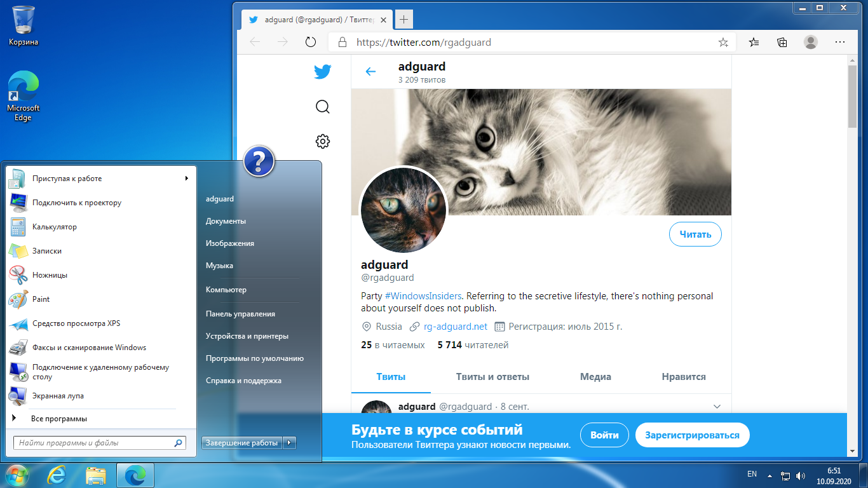Click the Читать follow button
The image size is (868, 488).
[695, 234]
